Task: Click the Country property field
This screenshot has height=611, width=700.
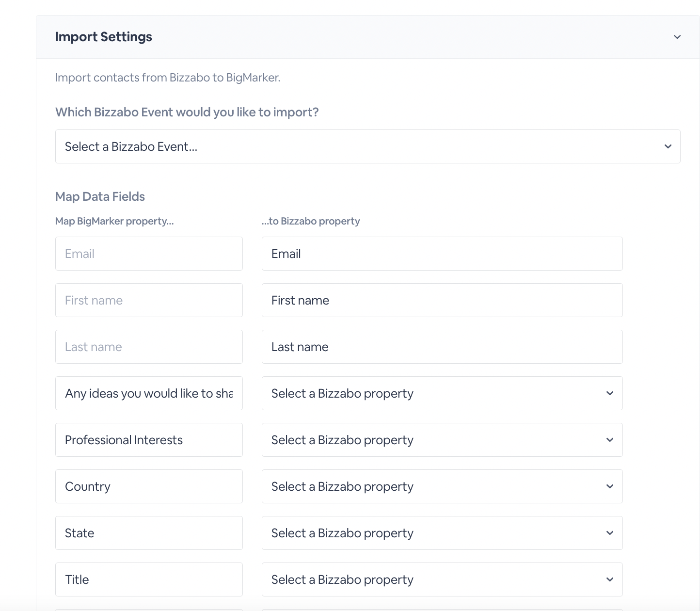Action: (149, 486)
